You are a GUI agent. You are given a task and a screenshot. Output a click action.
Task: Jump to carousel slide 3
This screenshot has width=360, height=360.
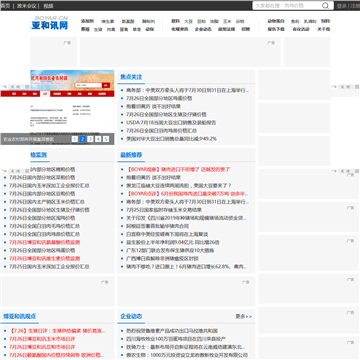pyautogui.click(x=90, y=139)
